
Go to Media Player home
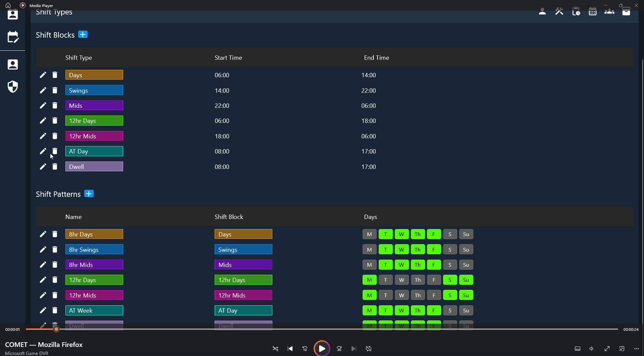pyautogui.click(x=8, y=5)
